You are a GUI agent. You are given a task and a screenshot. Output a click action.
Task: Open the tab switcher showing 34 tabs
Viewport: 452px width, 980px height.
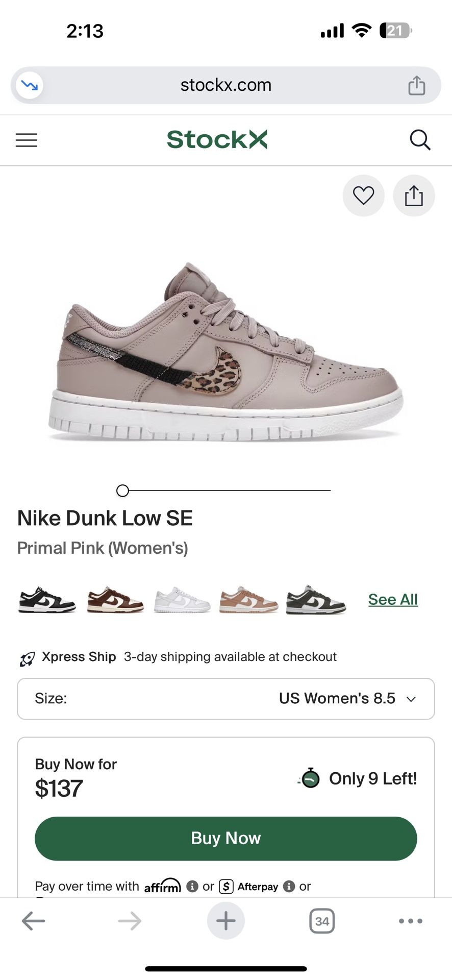pos(322,921)
